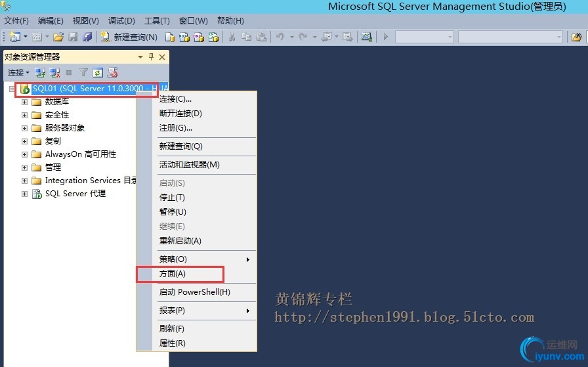The image size is (588, 367).
Task: Click the Save All icon
Action: point(87,37)
